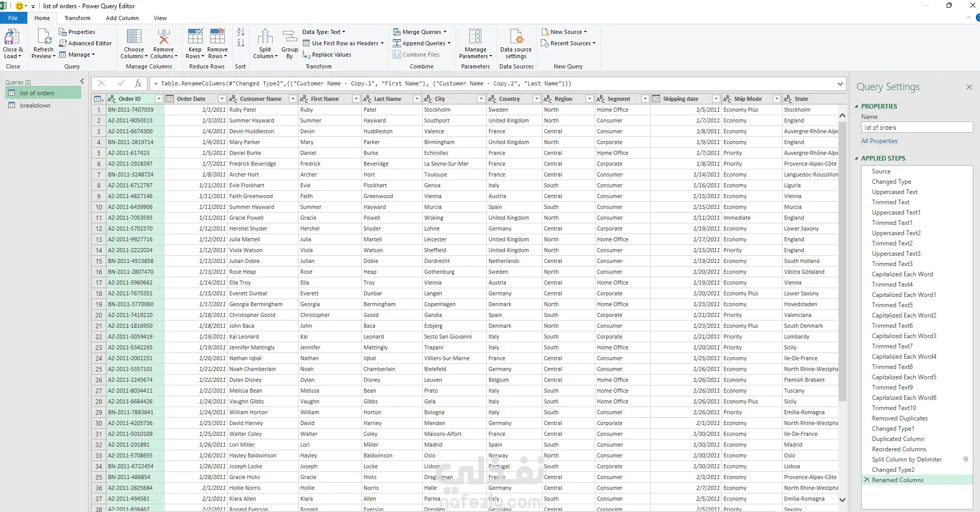980x512 pixels.
Task: Click the Choose Columns icon
Action: tap(134, 37)
